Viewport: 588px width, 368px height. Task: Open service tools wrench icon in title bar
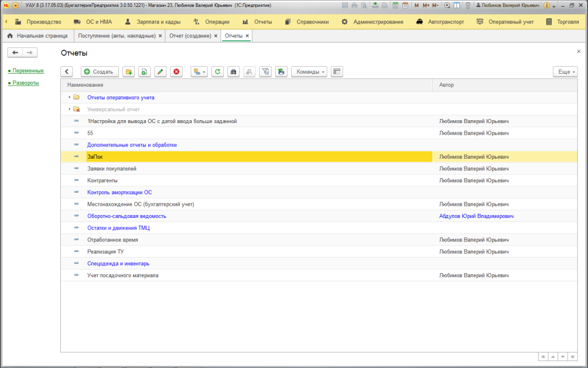(467, 6)
